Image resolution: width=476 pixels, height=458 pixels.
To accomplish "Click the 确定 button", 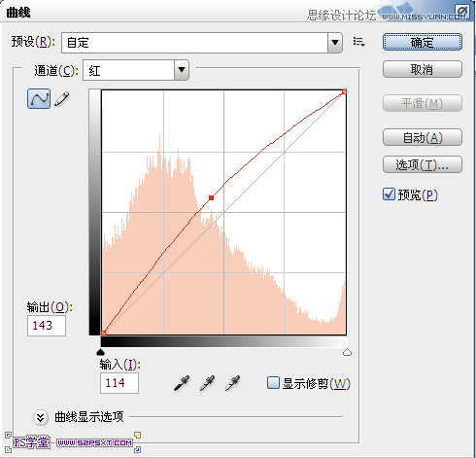I will coord(423,42).
